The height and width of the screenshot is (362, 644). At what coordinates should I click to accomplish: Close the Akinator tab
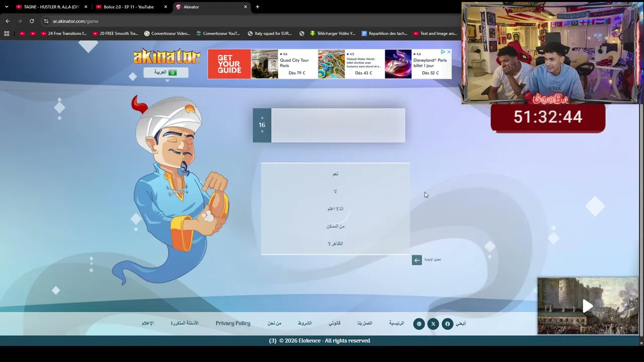pyautogui.click(x=246, y=7)
